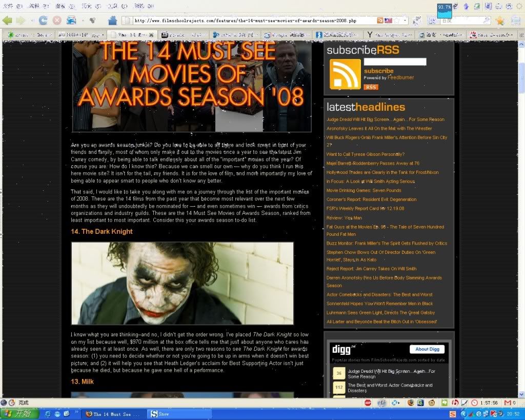Click the '14 Must See Movies' banner image
Image resolution: width=525 pixels, height=420 pixels.
coord(192,87)
